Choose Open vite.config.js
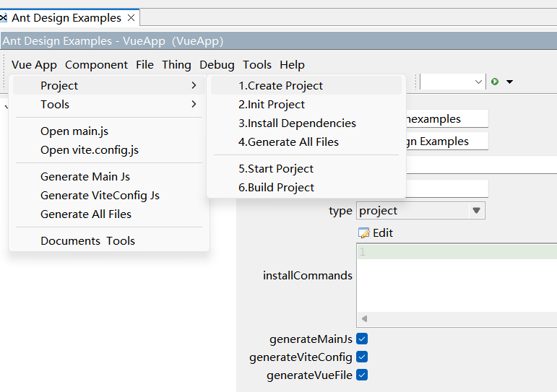 point(108,150)
